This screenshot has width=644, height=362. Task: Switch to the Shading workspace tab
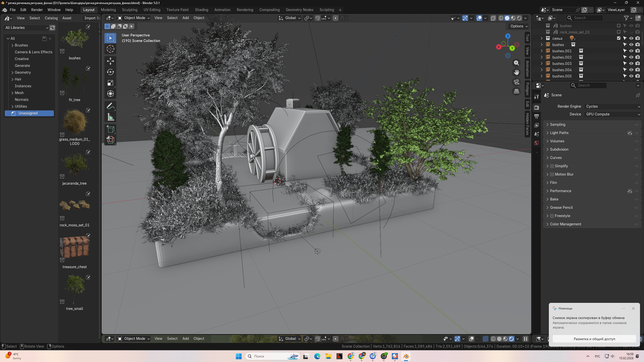click(x=201, y=10)
